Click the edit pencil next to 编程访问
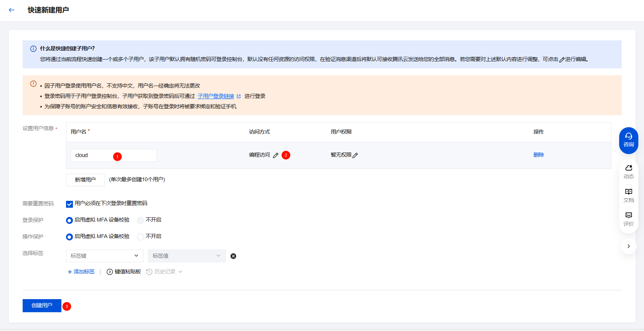This screenshot has width=644, height=331. pyautogui.click(x=276, y=156)
